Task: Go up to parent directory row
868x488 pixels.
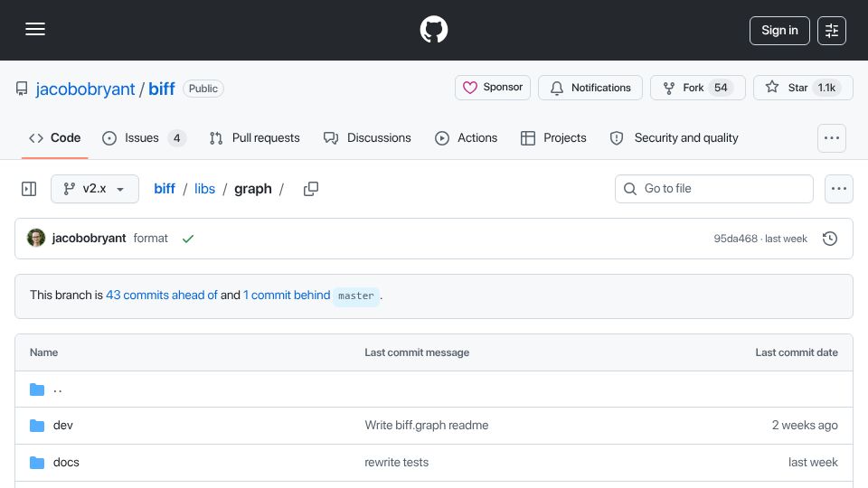Action: click(434, 389)
